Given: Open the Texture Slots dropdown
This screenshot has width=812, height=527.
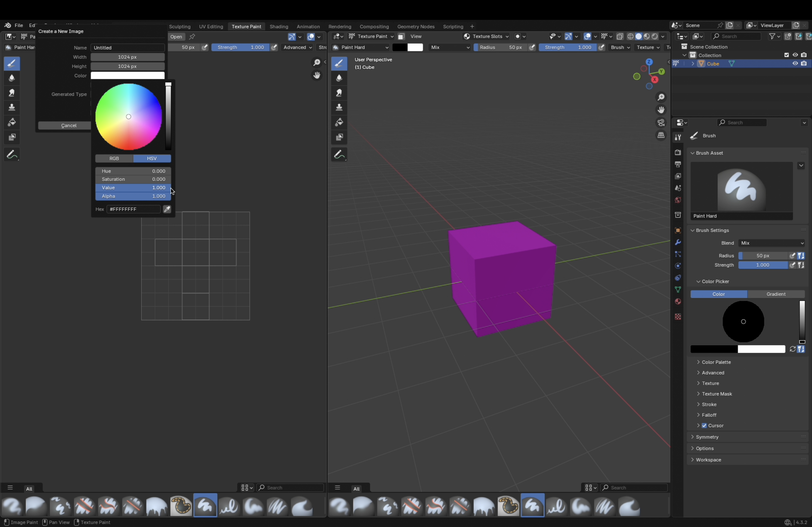Looking at the screenshot, I should pyautogui.click(x=486, y=36).
